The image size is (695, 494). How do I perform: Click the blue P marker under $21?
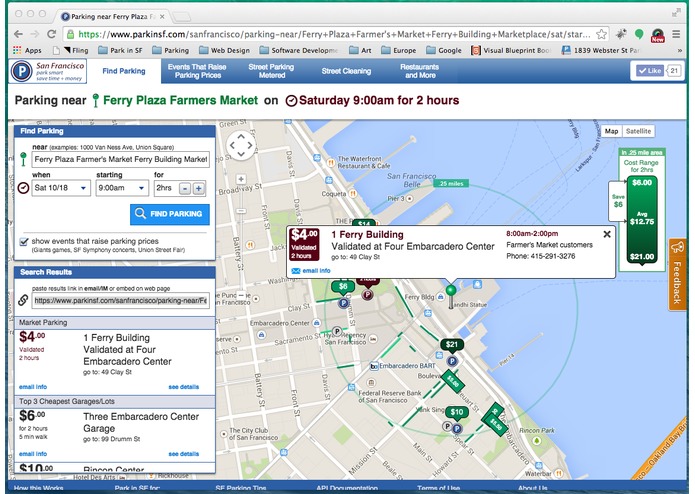(x=452, y=361)
